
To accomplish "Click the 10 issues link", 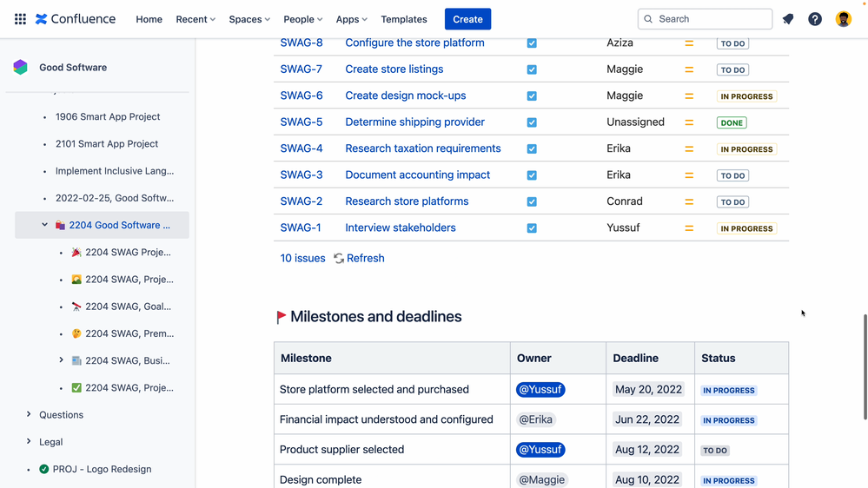I will click(303, 259).
